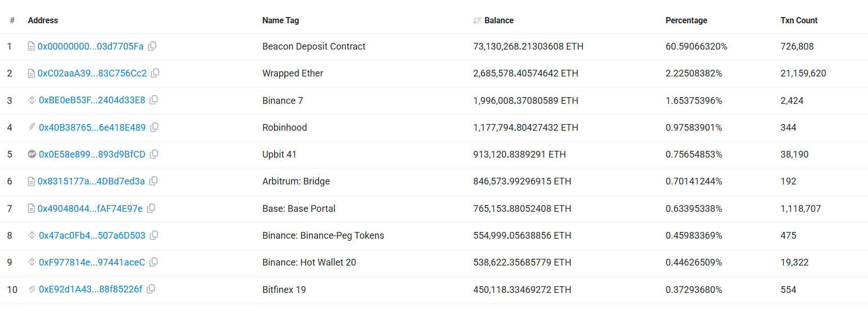Image resolution: width=868 pixels, height=311 pixels.
Task: Open the Beacon Deposit Contract address link
Action: 89,46
